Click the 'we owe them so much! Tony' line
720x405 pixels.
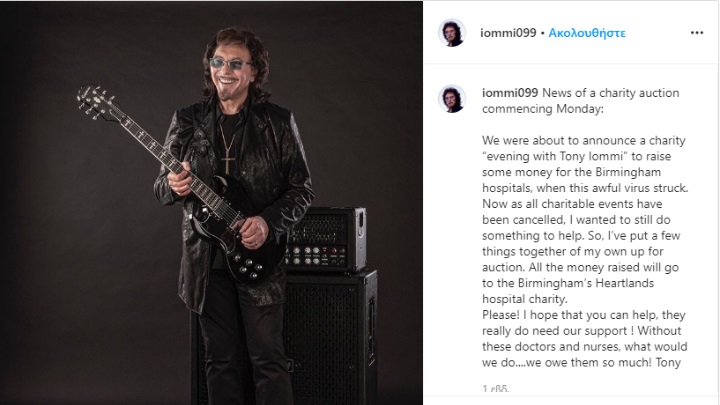pyautogui.click(x=581, y=362)
